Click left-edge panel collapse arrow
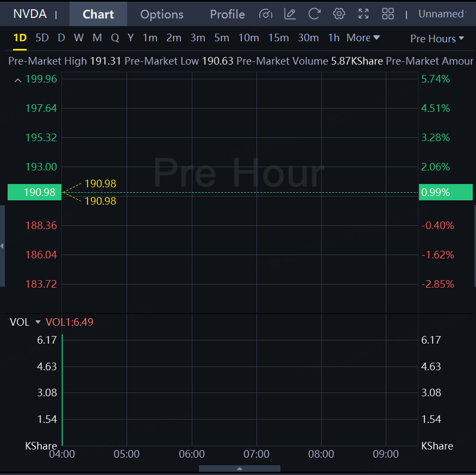Viewport: 476px width, 475px height. pyautogui.click(x=2, y=246)
